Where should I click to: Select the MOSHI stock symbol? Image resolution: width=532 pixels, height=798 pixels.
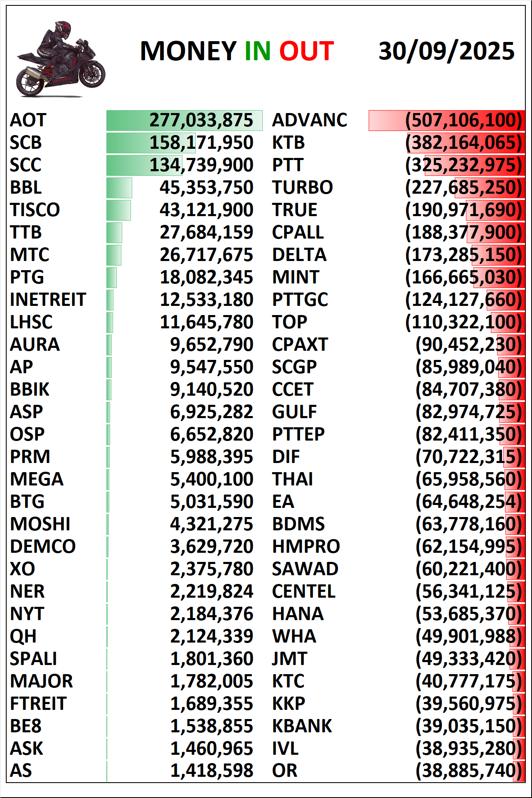coord(40,524)
